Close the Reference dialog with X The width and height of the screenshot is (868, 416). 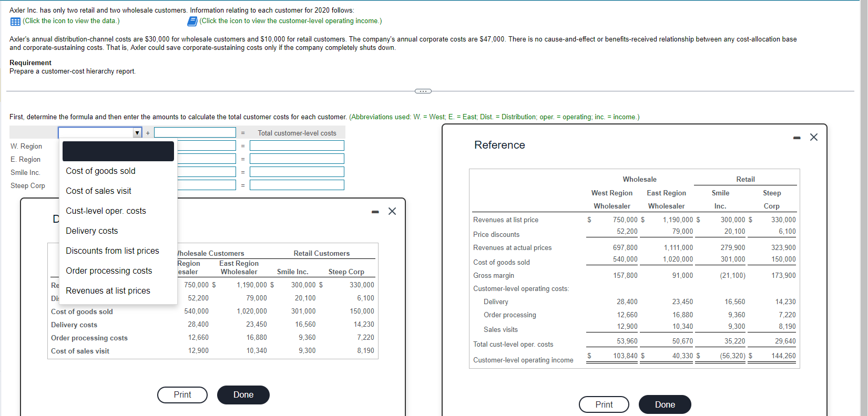pos(814,137)
